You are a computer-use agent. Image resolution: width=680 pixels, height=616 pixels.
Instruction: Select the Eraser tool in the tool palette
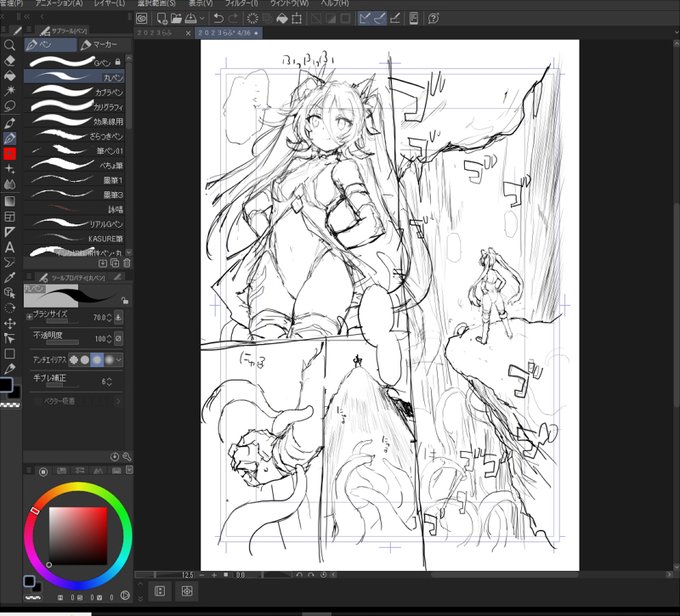pyautogui.click(x=9, y=61)
